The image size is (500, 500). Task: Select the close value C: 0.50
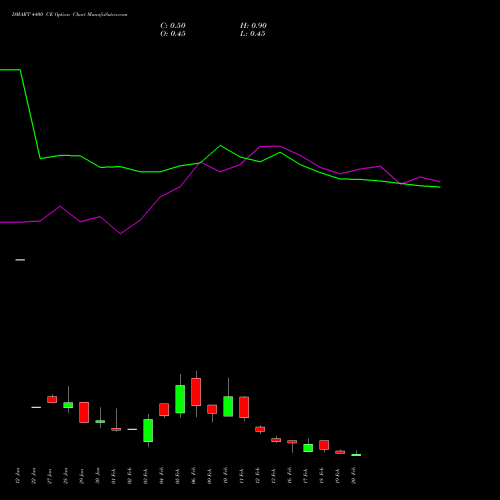pos(173,26)
